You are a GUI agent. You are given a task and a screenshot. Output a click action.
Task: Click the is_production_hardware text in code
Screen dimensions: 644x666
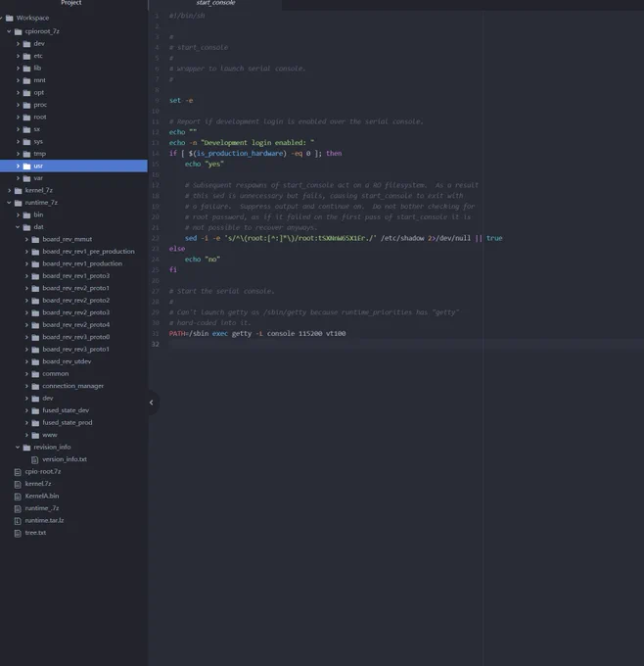[240, 154]
